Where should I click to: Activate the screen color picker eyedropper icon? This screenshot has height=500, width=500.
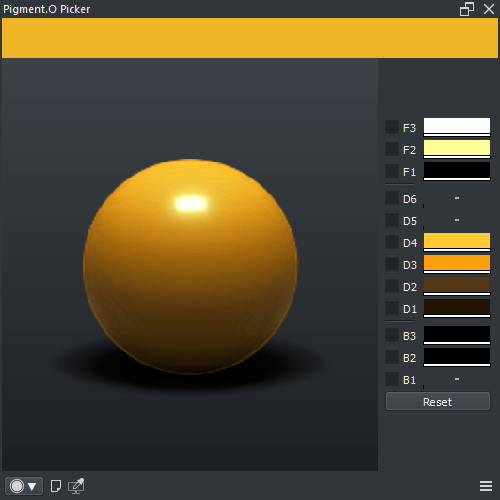coord(76,486)
